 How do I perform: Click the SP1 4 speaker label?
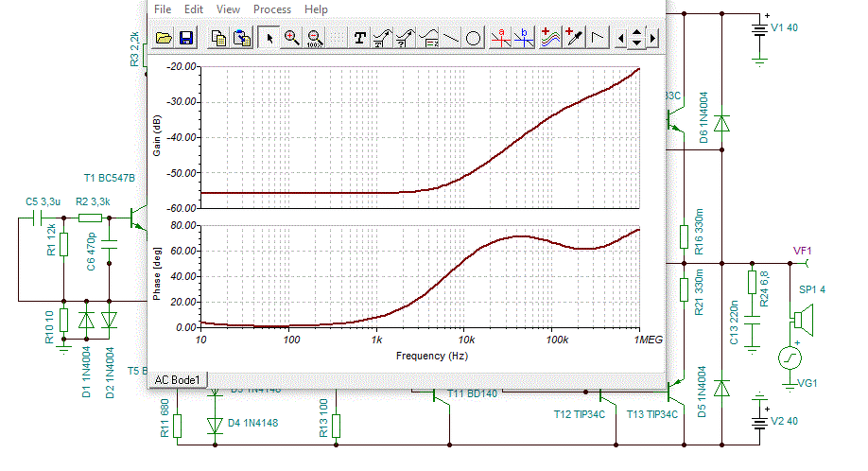(812, 289)
